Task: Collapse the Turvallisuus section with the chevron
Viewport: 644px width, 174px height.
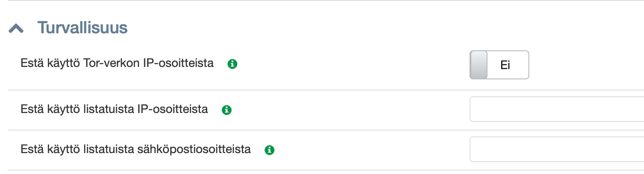Action: point(16,28)
